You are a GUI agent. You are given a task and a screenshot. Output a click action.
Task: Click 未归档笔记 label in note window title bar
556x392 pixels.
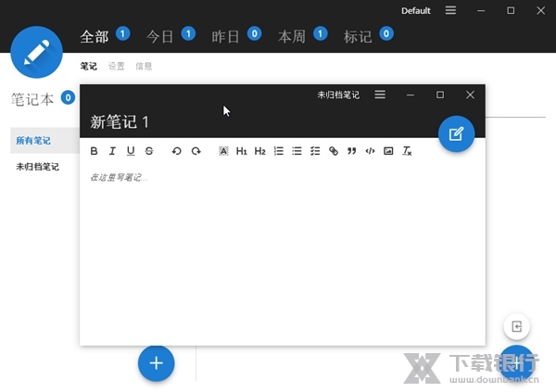click(338, 95)
